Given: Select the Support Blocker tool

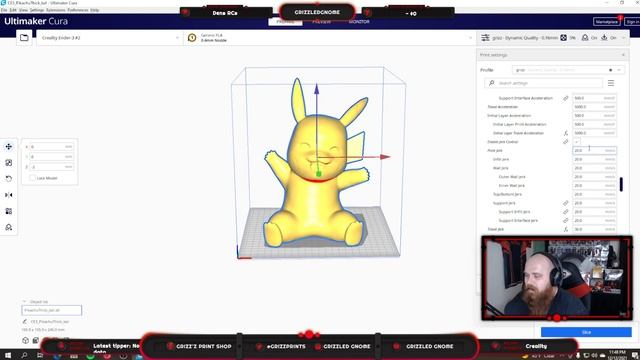Looking at the screenshot, I should (9, 227).
